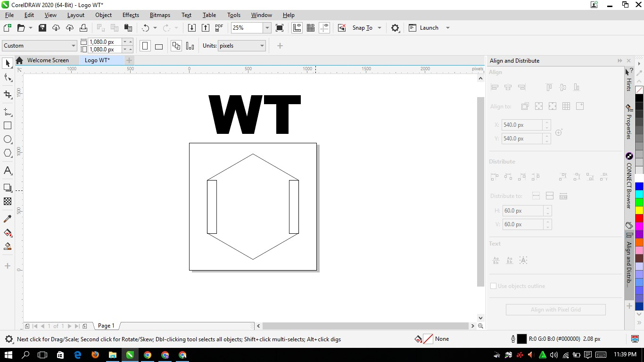Open the zoom level dropdown
644x362 pixels.
(x=267, y=28)
